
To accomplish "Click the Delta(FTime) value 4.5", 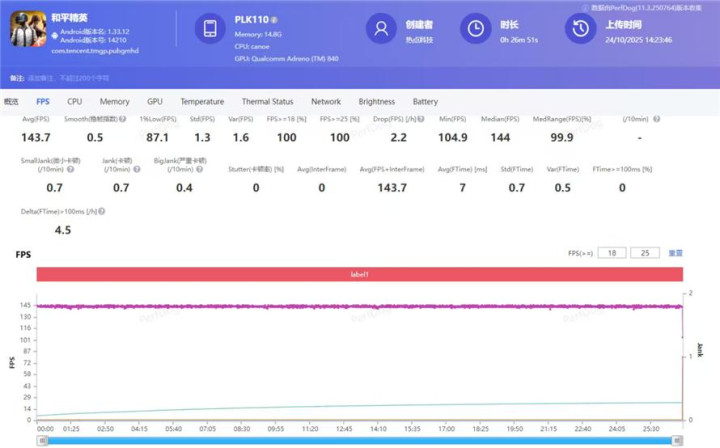I will click(x=63, y=230).
